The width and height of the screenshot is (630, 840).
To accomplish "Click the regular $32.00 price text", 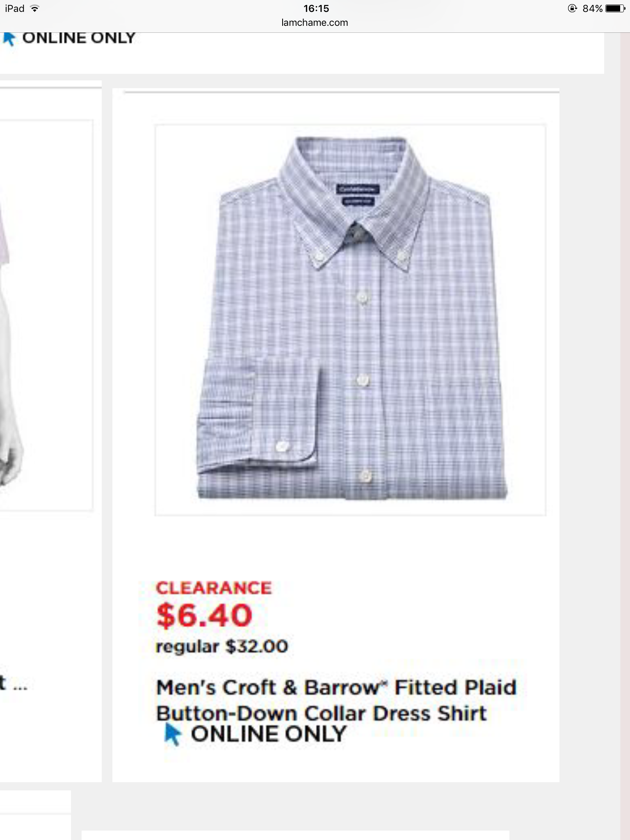I will pos(222,647).
